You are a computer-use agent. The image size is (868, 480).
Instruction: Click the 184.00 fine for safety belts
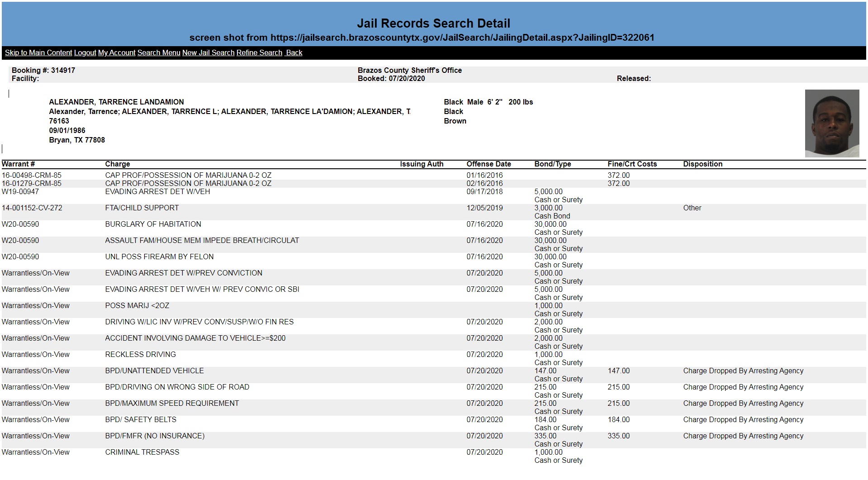pyautogui.click(x=619, y=419)
